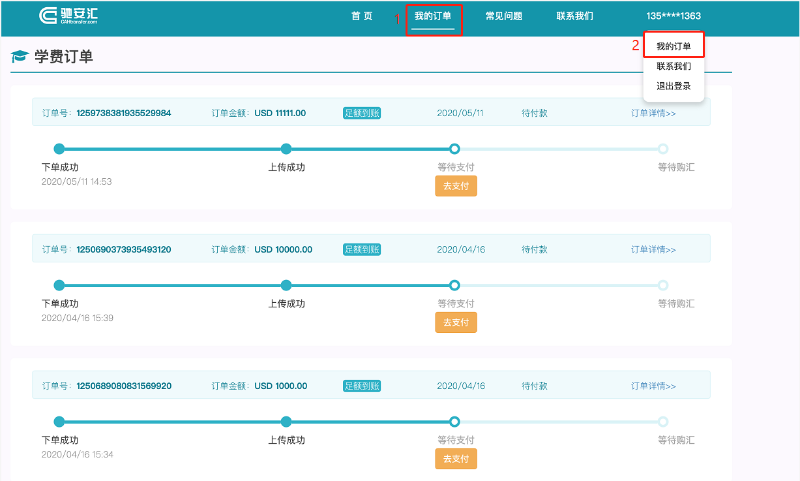800x481 pixels.
Task: Click the 等待支付 progress marker of first order
Action: pyautogui.click(x=454, y=148)
